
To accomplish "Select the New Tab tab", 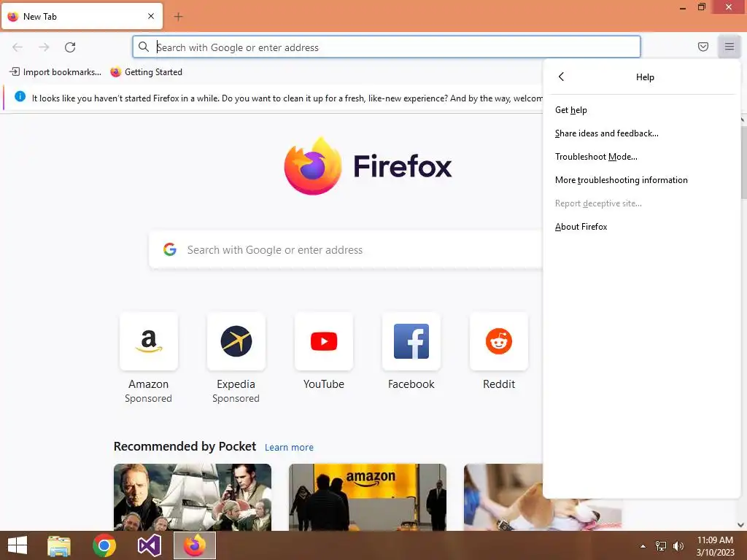I will pos(82,16).
